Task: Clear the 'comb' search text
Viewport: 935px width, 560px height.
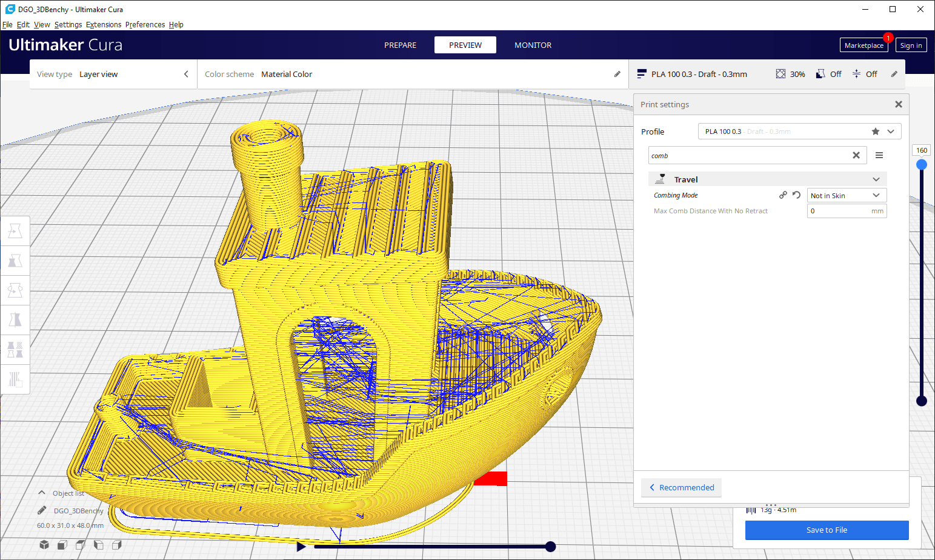Action: pos(856,155)
